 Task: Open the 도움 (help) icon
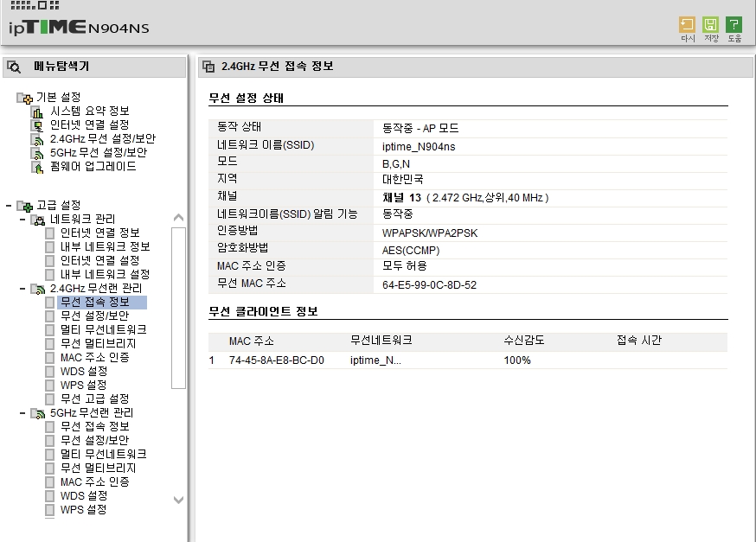tap(734, 24)
